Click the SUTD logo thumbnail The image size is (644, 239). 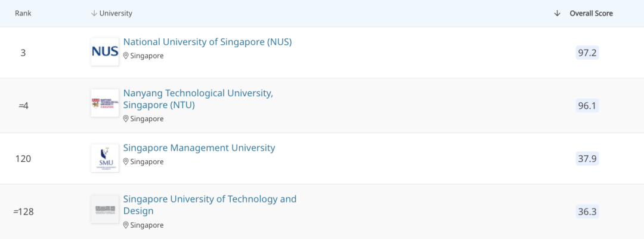[x=105, y=209]
